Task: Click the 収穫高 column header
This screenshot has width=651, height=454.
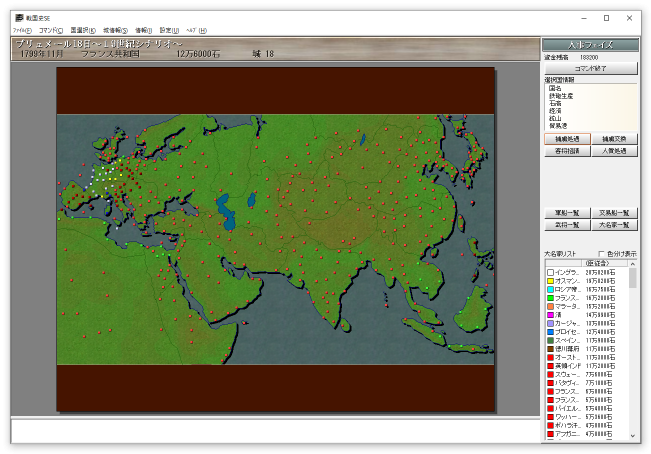Action: tap(599, 263)
